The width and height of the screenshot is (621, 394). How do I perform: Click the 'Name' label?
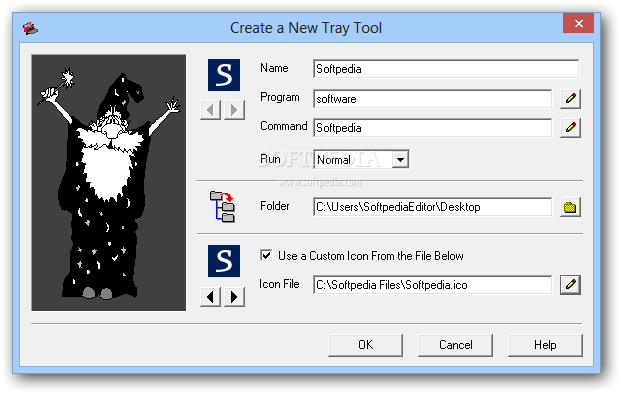coord(274,68)
